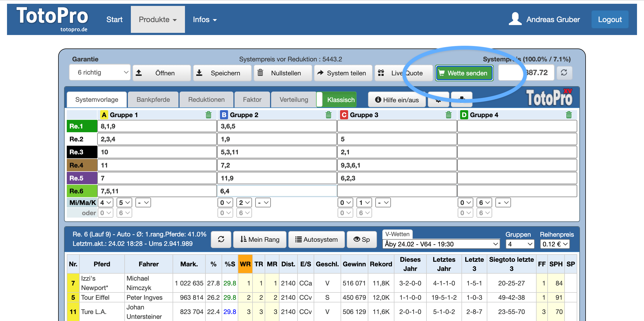Open Gruppe 4 maximum dropdown showing 6
Viewport: 644px width, 321px height.
click(484, 203)
